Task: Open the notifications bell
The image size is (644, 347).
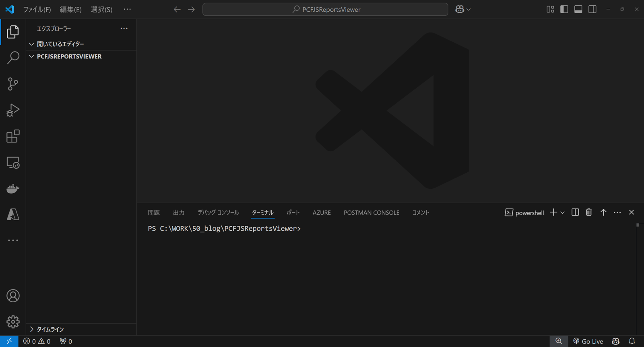Action: (632, 341)
